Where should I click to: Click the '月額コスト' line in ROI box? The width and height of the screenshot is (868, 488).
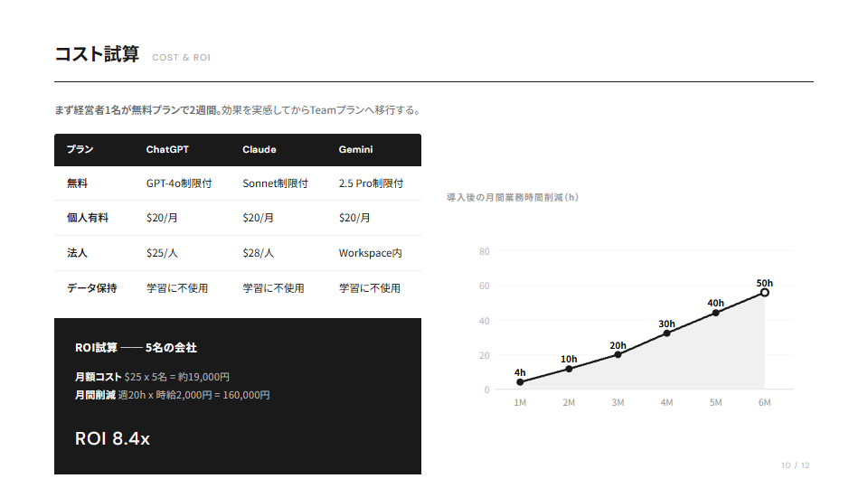pos(152,377)
